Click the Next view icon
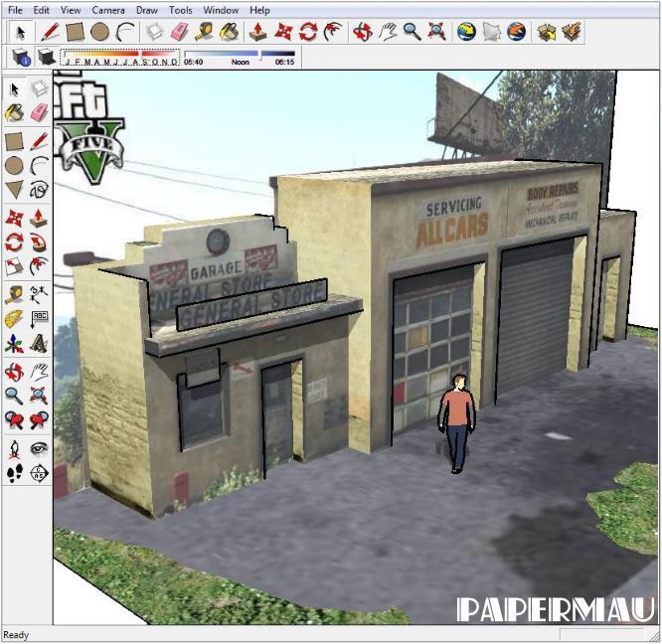The height and width of the screenshot is (644, 662). click(x=39, y=420)
